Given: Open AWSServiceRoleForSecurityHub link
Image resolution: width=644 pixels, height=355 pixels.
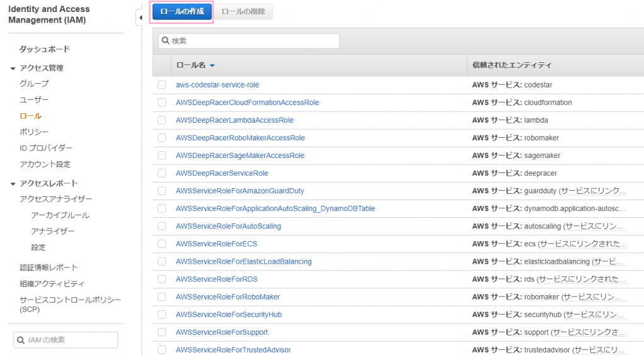Looking at the screenshot, I should pyautogui.click(x=229, y=314).
